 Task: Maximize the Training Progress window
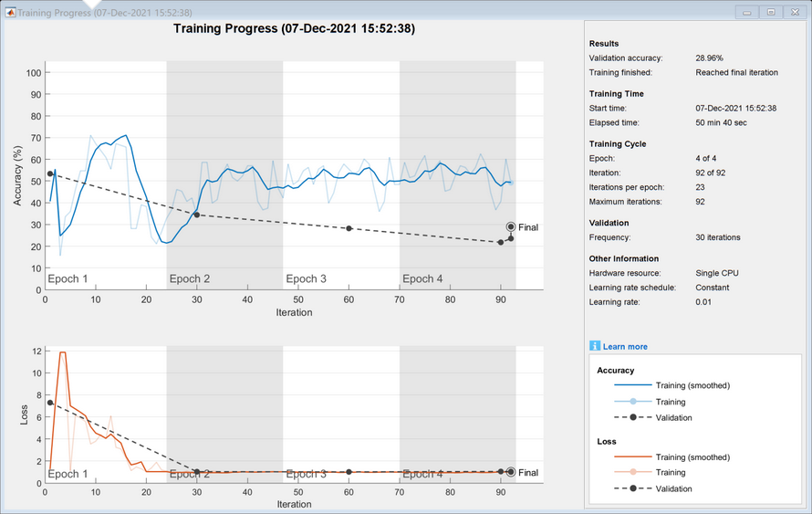pos(771,12)
